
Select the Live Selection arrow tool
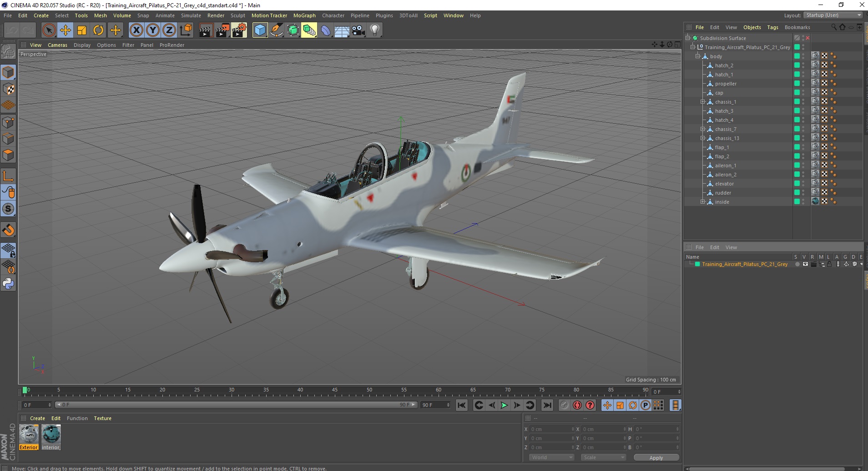49,30
